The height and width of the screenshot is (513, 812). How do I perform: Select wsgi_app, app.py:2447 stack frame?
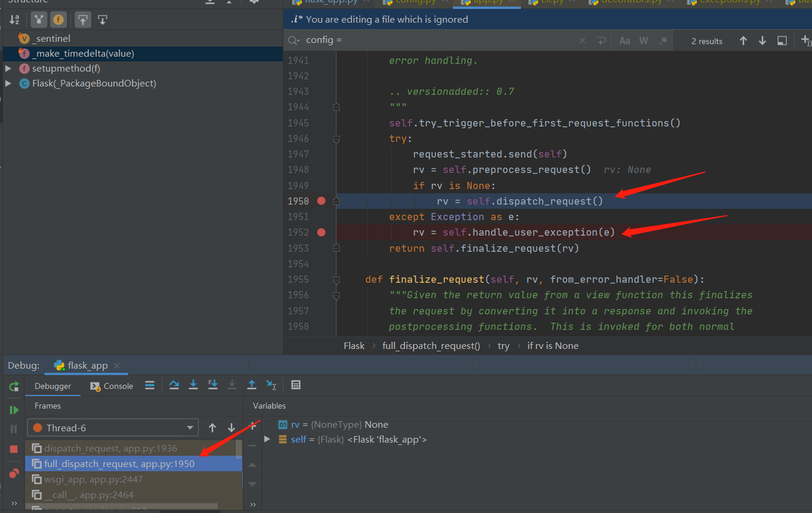click(x=93, y=479)
